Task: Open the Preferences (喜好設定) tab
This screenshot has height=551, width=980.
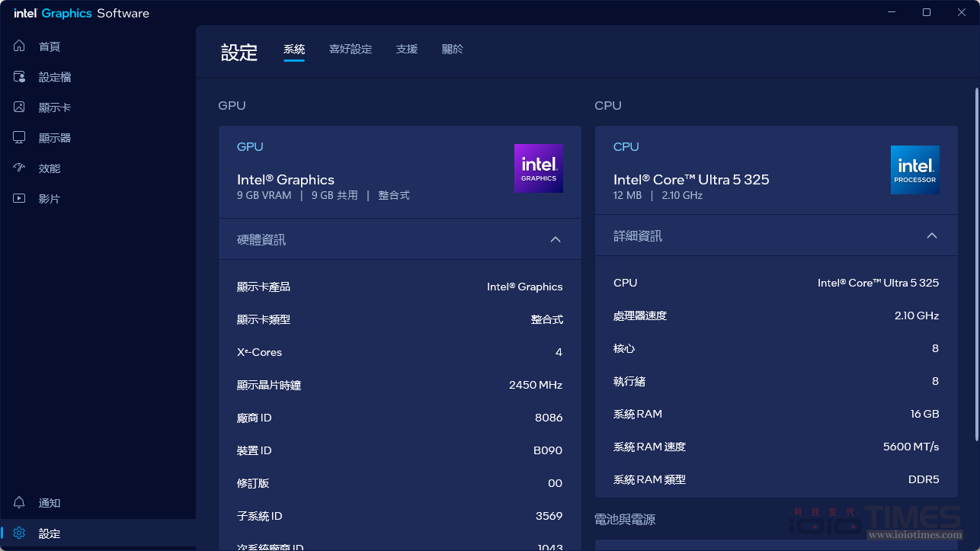Action: click(351, 50)
